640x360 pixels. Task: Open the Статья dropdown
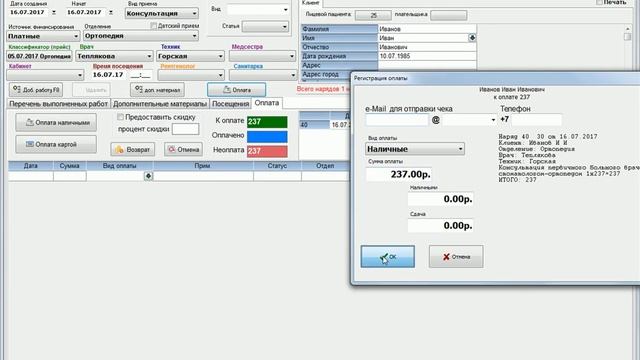point(265,27)
